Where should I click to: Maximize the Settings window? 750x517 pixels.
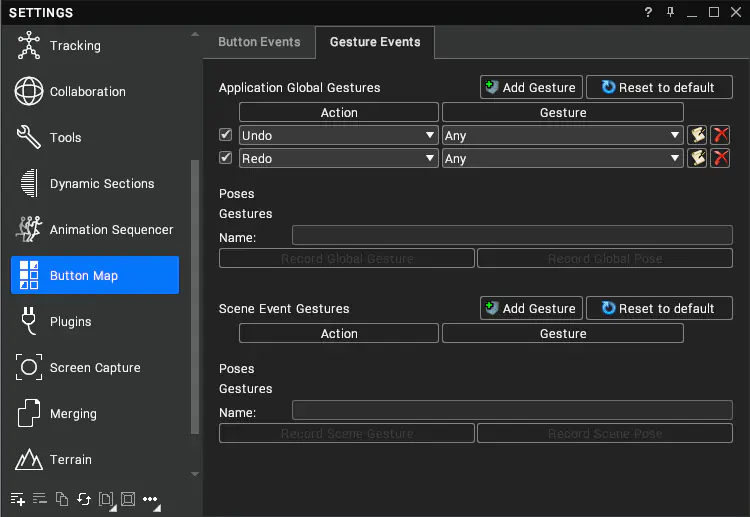pos(714,12)
